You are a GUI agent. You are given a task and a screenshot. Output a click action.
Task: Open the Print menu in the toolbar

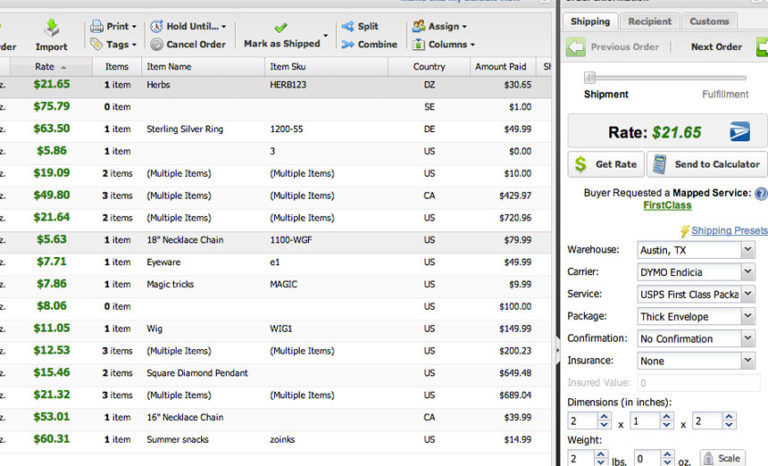112,26
